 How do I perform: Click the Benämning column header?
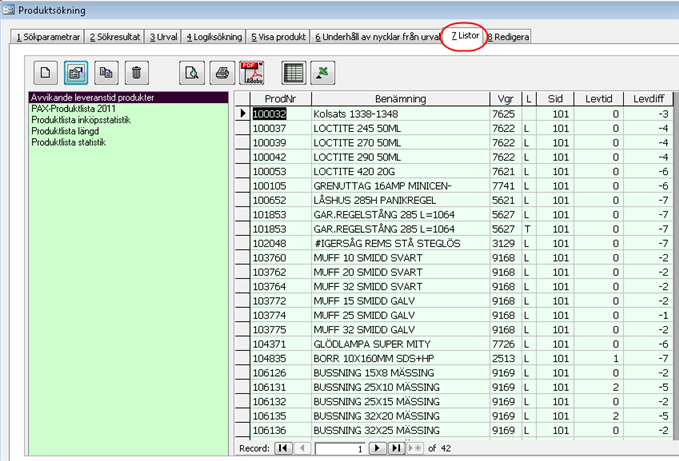tap(400, 99)
